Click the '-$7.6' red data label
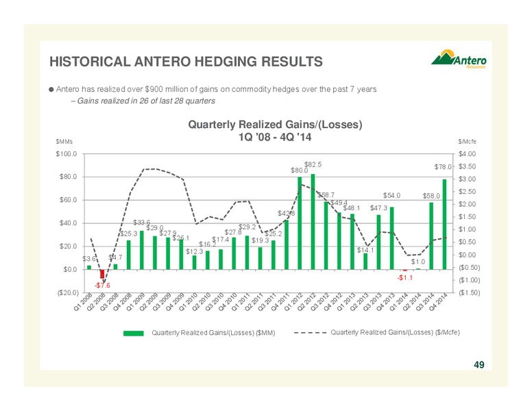The image size is (532, 411). point(102,286)
